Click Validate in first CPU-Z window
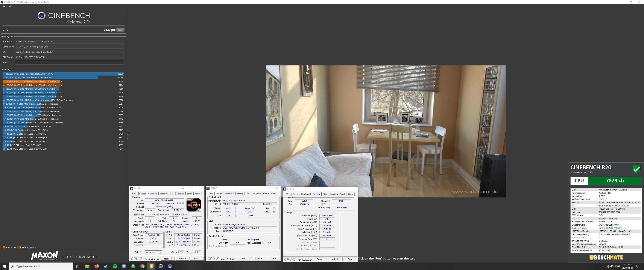644x270 pixels. pos(182,259)
